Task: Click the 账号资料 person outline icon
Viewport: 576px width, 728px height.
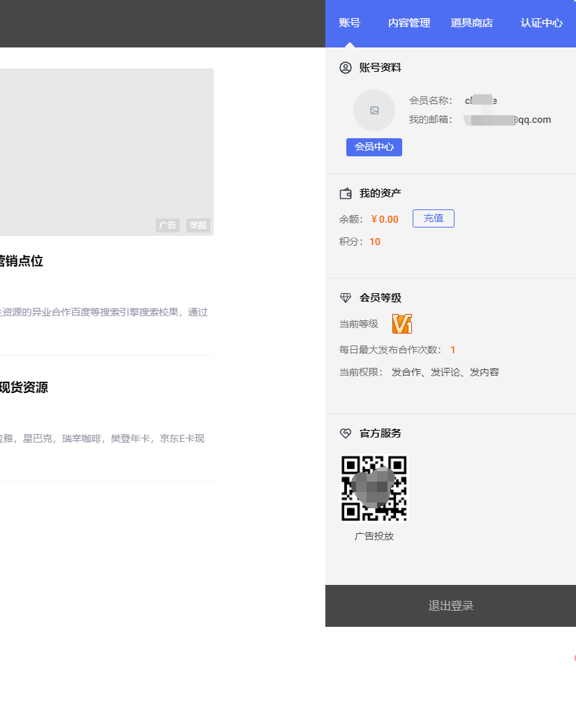Action: (345, 68)
